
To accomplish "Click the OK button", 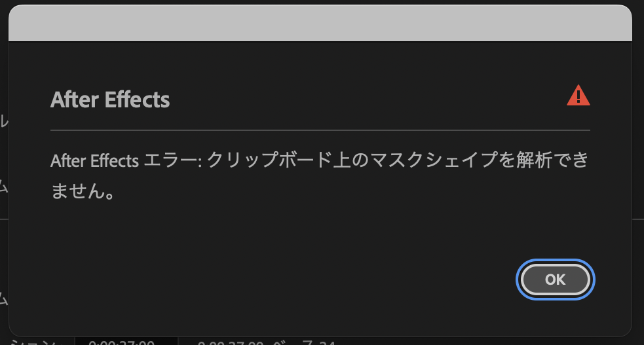I will [x=555, y=280].
